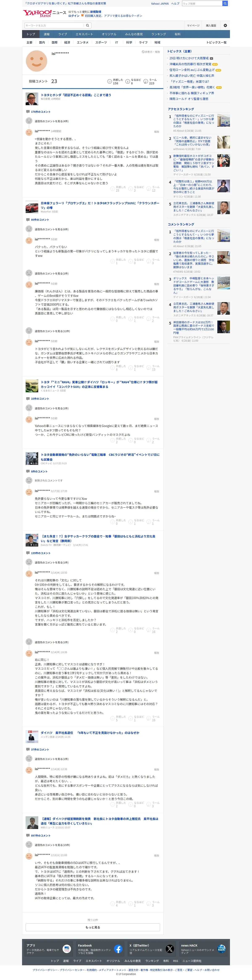Click the news HACK logo in footer
Viewport: 252px width, 980px height.
pos(221,949)
